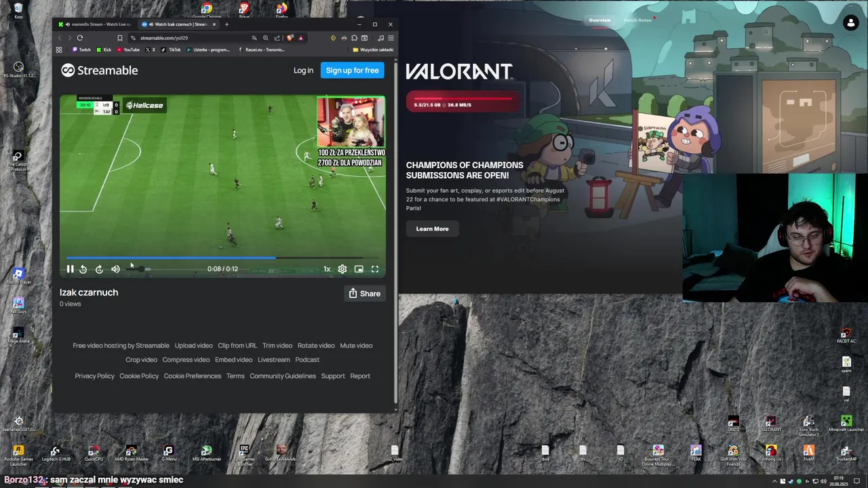Go back with the browser back arrow
The image size is (868, 488).
pos(60,38)
